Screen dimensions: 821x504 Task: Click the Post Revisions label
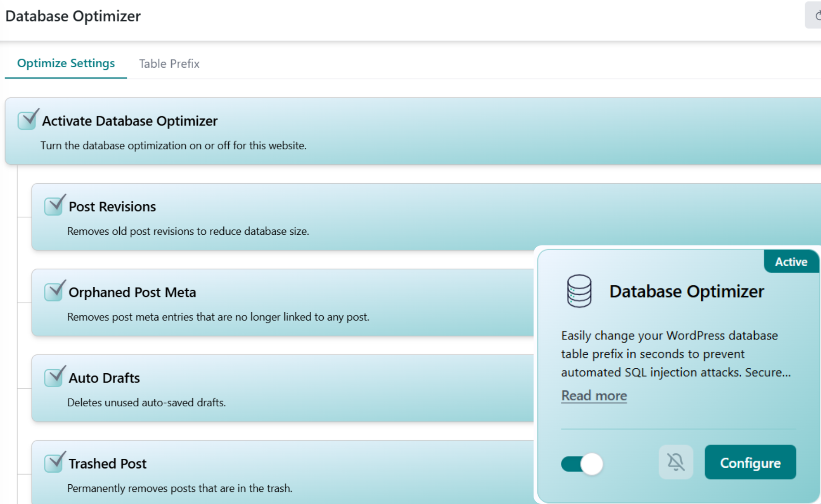[112, 207]
